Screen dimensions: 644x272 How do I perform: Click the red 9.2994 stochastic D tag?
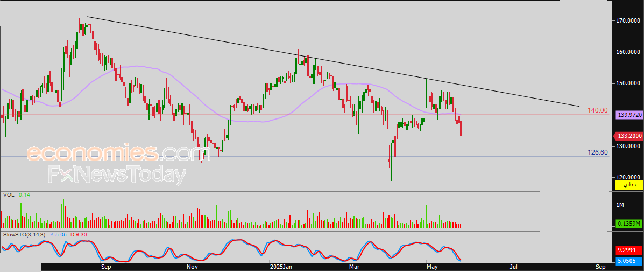coord(628,249)
